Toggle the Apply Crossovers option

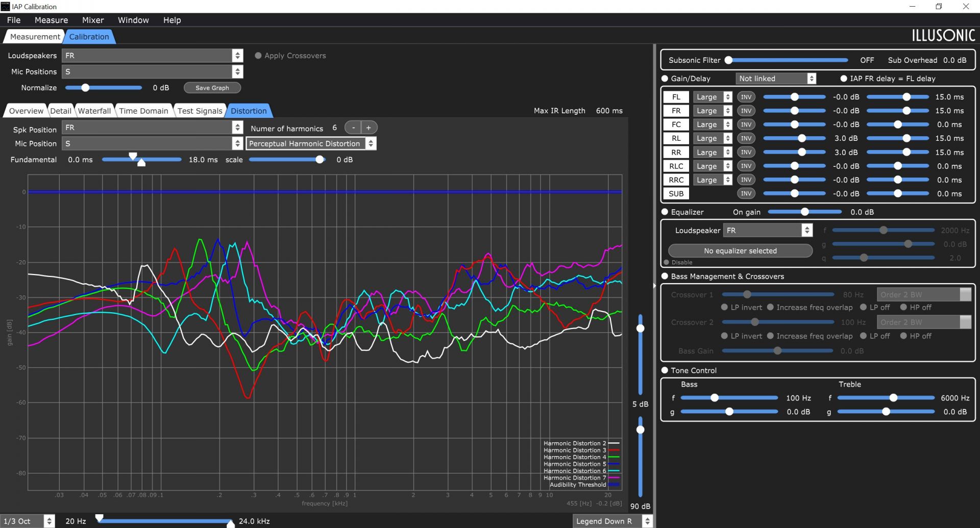(x=258, y=56)
